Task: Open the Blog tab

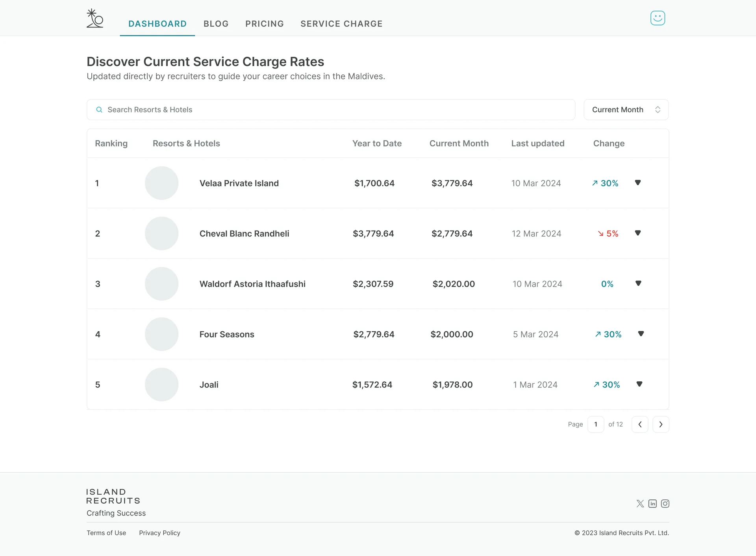Action: 216,24
